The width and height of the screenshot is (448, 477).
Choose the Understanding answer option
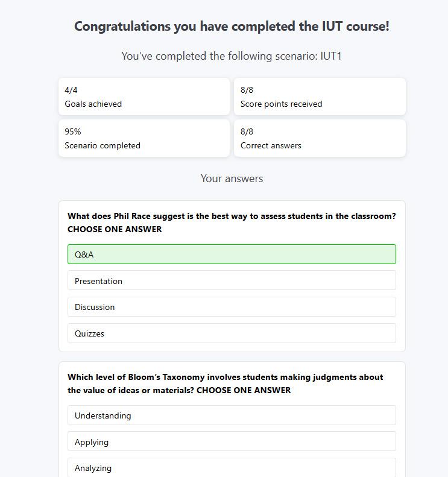pos(232,415)
